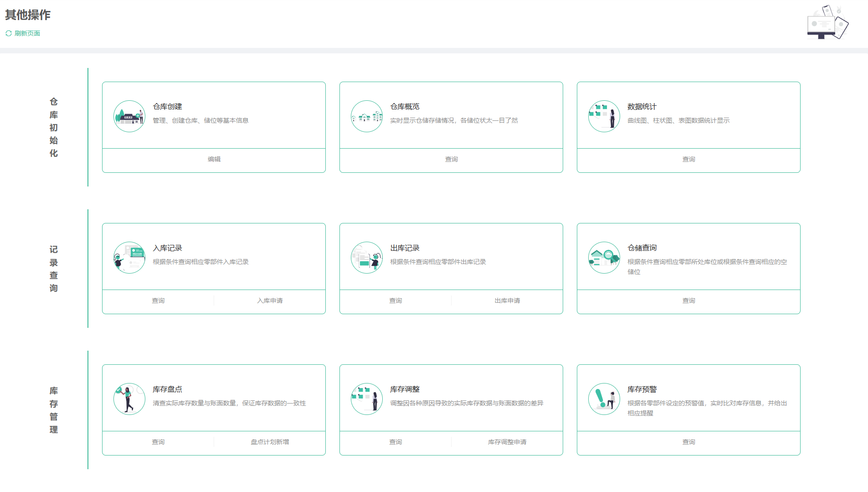The width and height of the screenshot is (868, 492).
Task: Select 出库申请 in 出库记录 card
Action: [x=507, y=300]
